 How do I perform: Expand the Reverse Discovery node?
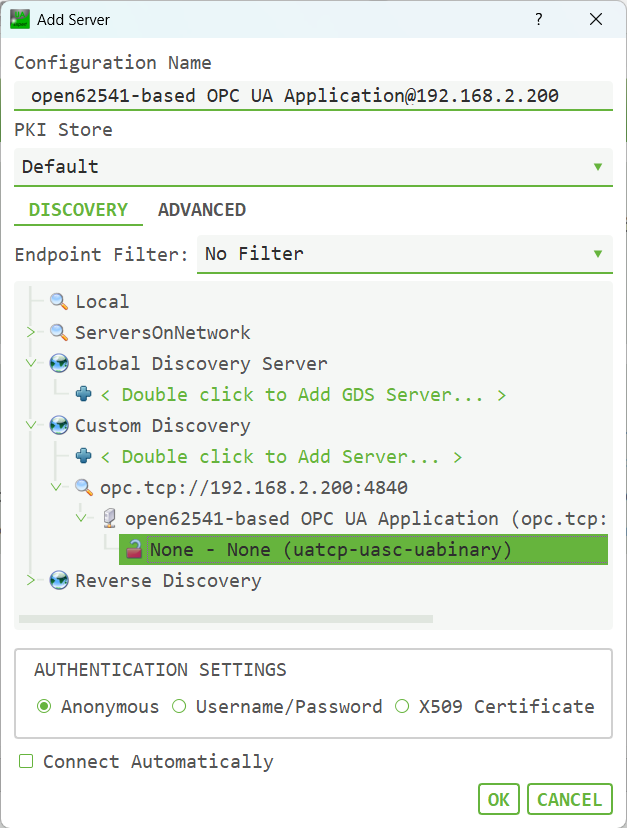pyautogui.click(x=31, y=580)
